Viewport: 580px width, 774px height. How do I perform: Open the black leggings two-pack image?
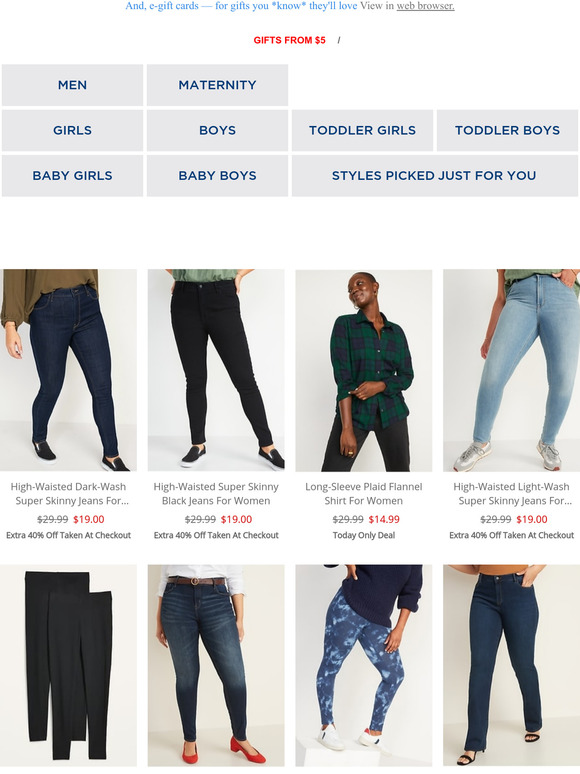(68, 665)
